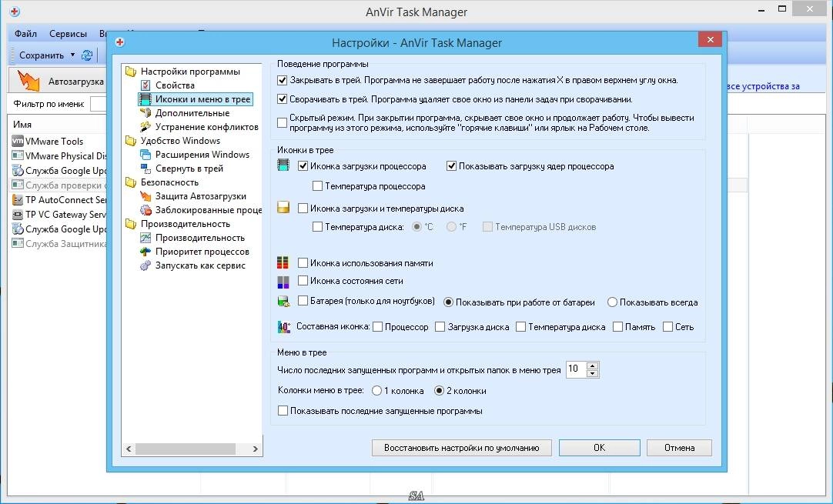Click the Дополнительные icon in tree
Image resolution: width=833 pixels, height=504 pixels.
pyautogui.click(x=145, y=112)
